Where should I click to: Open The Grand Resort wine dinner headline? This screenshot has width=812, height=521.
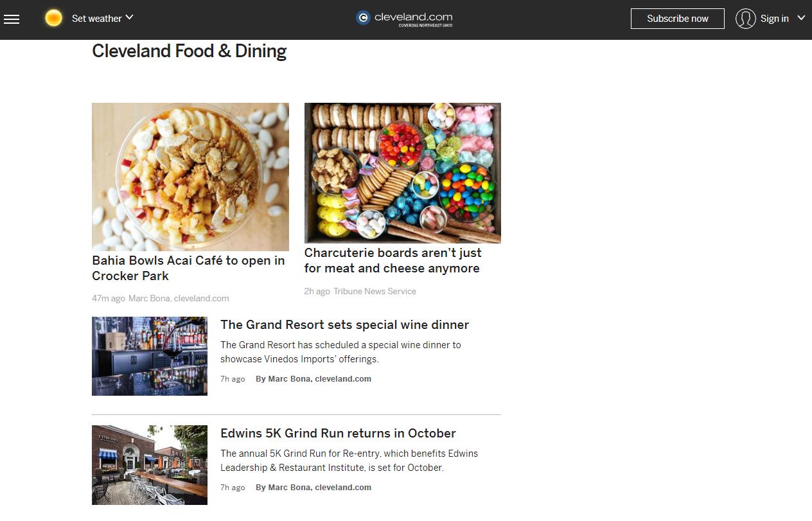345,324
